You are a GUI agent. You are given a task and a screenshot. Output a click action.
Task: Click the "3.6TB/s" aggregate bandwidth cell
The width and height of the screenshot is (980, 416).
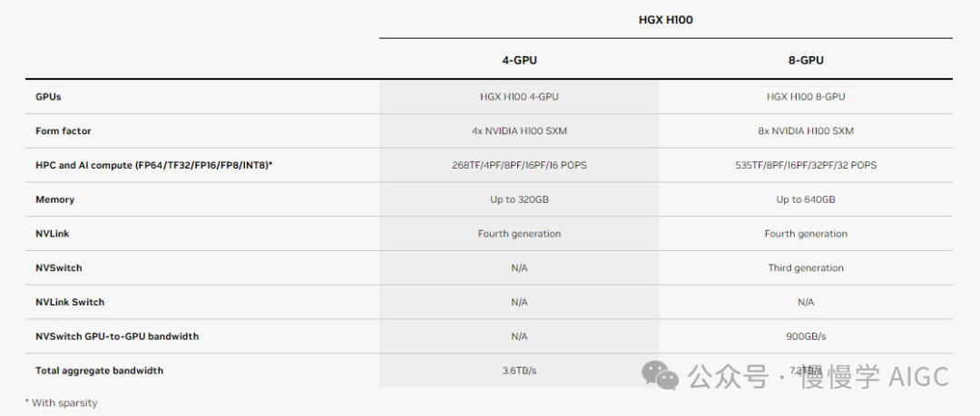(519, 371)
